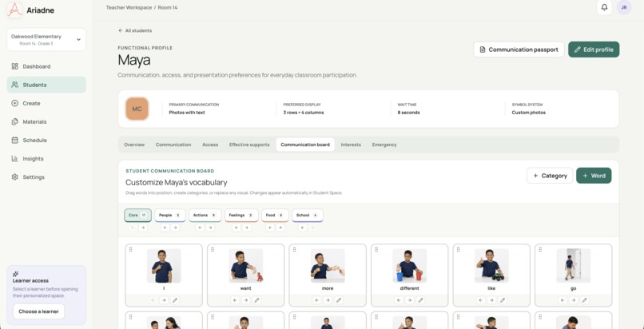Move People category left
644x329 pixels.
(x=165, y=228)
